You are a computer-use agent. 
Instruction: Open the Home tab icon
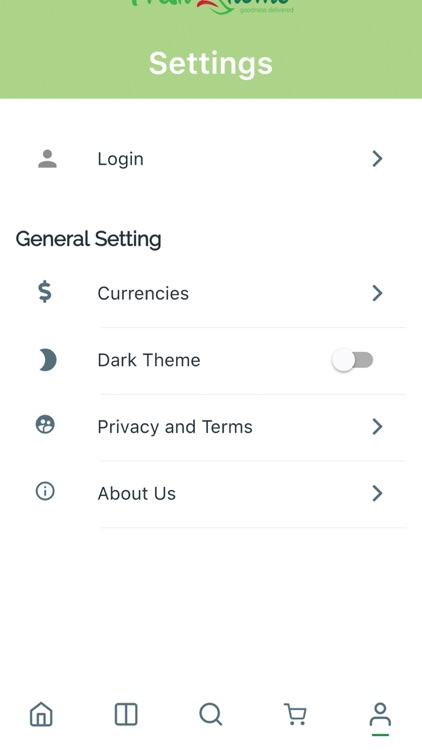(41, 714)
